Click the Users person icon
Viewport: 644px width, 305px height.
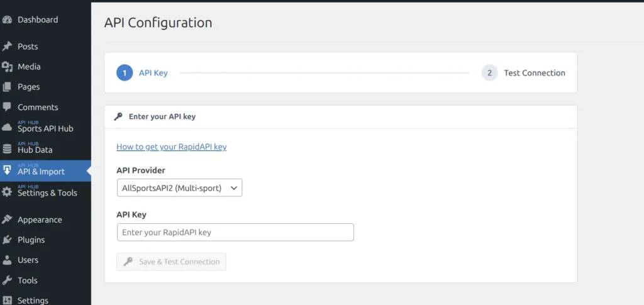(7, 260)
